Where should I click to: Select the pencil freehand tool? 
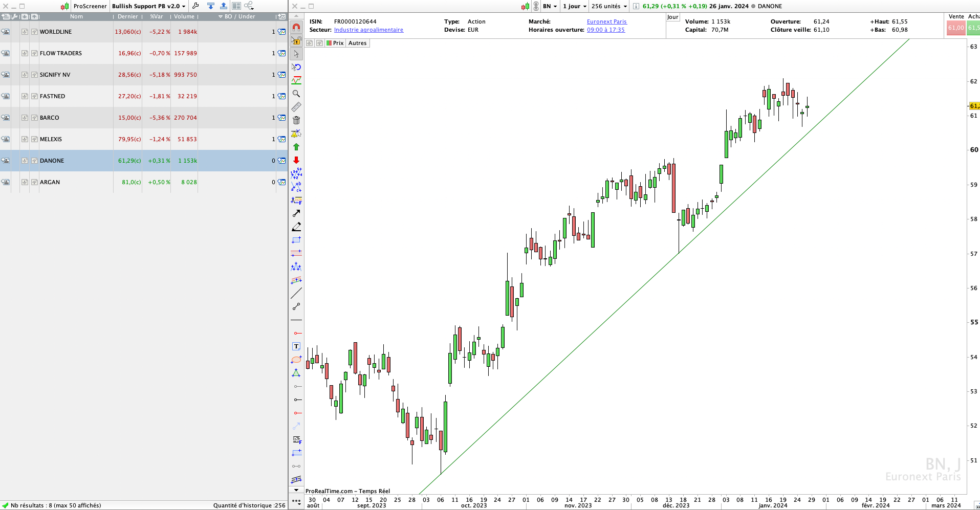point(296,227)
